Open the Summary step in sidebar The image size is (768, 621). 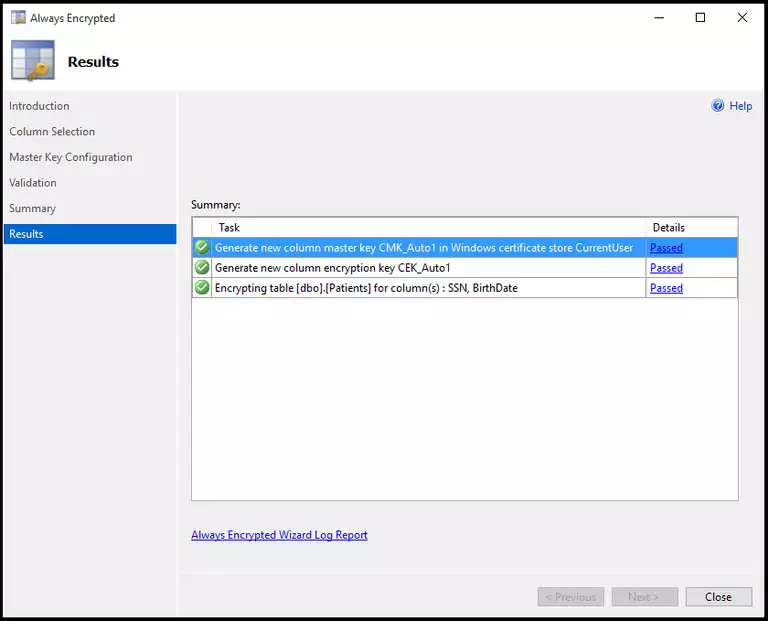pyautogui.click(x=33, y=209)
